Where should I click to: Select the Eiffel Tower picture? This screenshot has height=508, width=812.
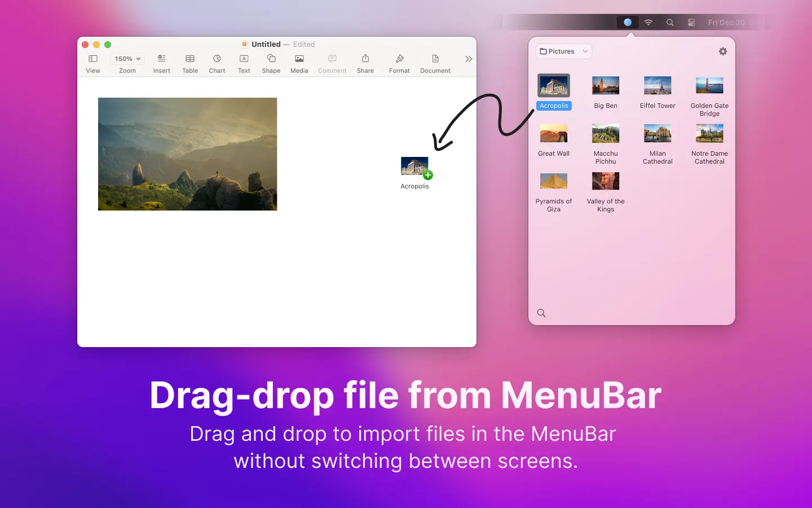657,86
